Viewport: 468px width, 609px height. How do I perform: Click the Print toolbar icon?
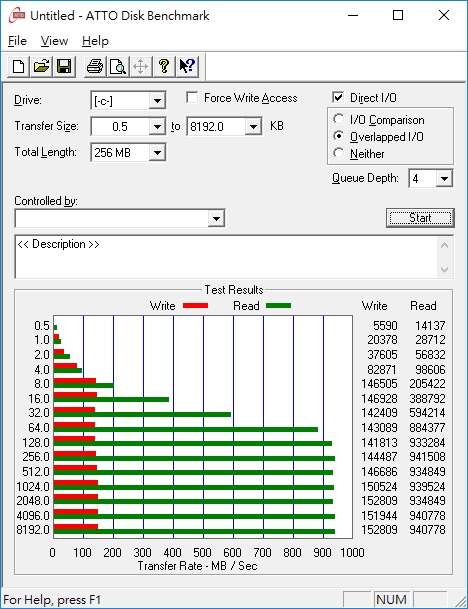click(95, 66)
